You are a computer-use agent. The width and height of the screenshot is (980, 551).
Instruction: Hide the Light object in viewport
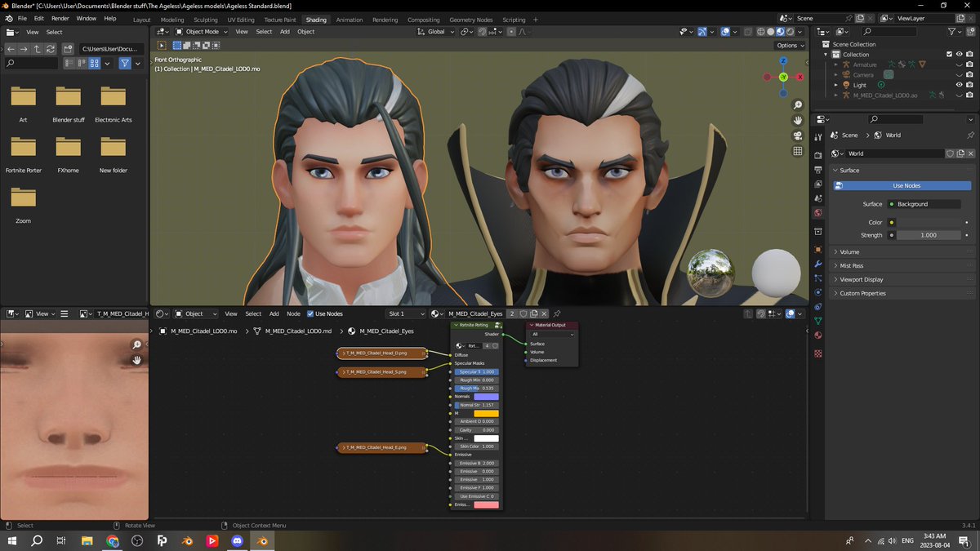959,85
